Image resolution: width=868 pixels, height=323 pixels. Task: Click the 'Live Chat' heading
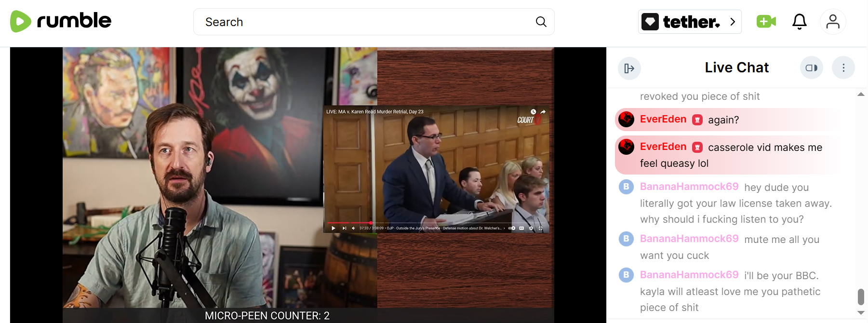[x=736, y=67]
